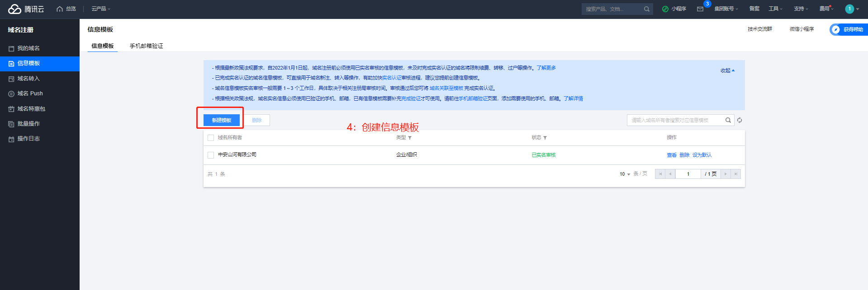Screen dimensions: 868x290
Task: Open 域名转入 in the sidebar
Action: [28, 79]
